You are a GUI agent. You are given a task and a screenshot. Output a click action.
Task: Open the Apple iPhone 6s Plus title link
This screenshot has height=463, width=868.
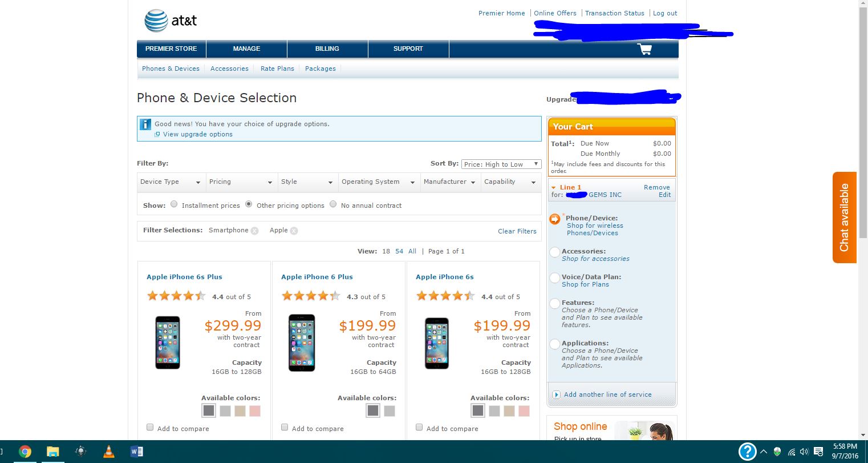click(x=184, y=277)
